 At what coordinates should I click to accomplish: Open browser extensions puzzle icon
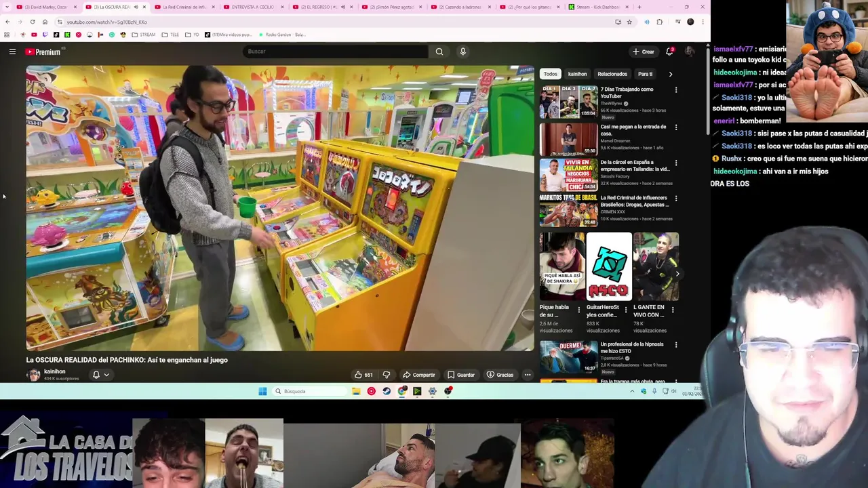[659, 22]
